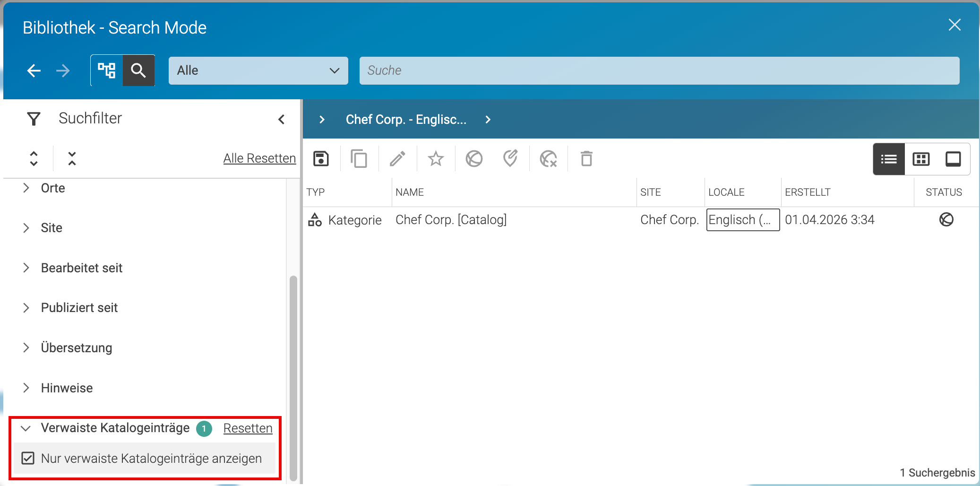
Task: Click the approve checkmark toolbar icon
Action: pyautogui.click(x=510, y=159)
